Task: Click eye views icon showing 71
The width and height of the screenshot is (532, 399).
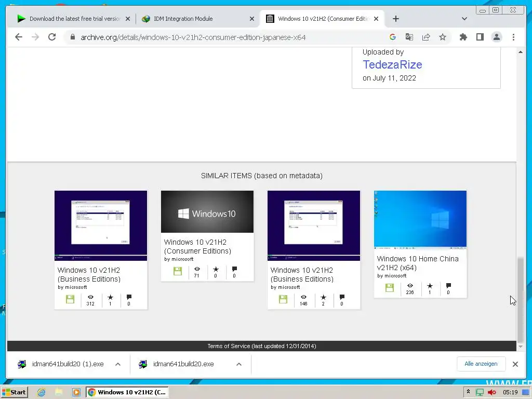Action: 197,269
